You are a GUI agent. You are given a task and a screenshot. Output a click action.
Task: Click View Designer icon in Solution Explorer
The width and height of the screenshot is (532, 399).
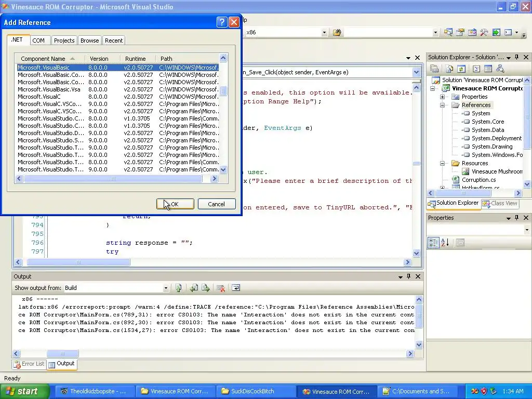pyautogui.click(x=488, y=69)
